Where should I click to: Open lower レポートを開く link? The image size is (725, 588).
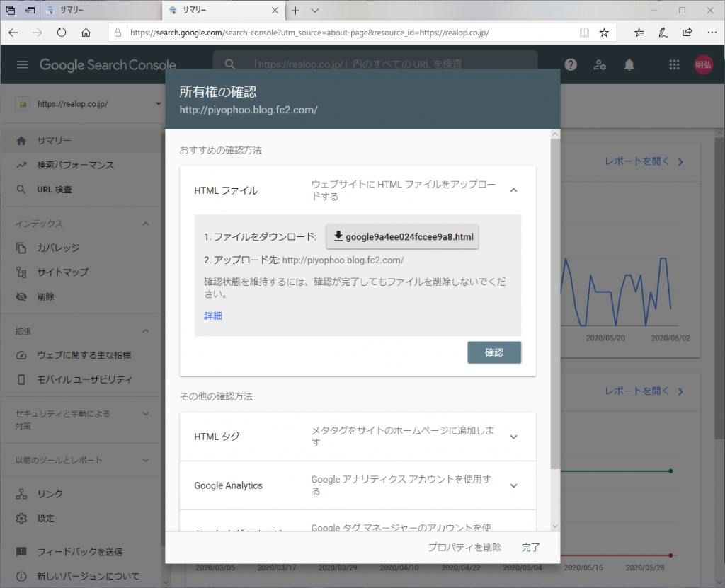(x=644, y=391)
